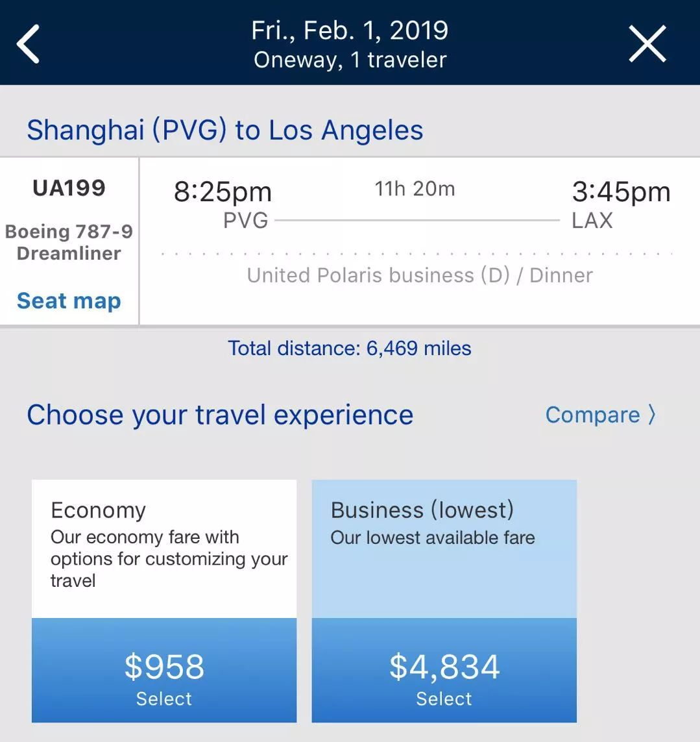Viewport: 700px width, 742px height.
Task: Click the Total distance 6,469 miles text
Action: pos(350,349)
